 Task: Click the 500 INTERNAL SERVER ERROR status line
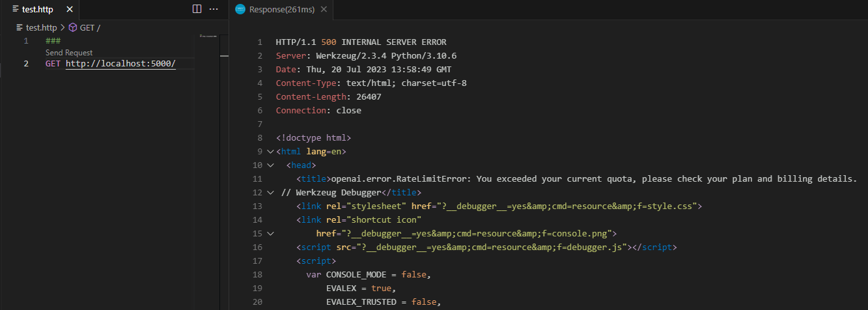tap(361, 42)
